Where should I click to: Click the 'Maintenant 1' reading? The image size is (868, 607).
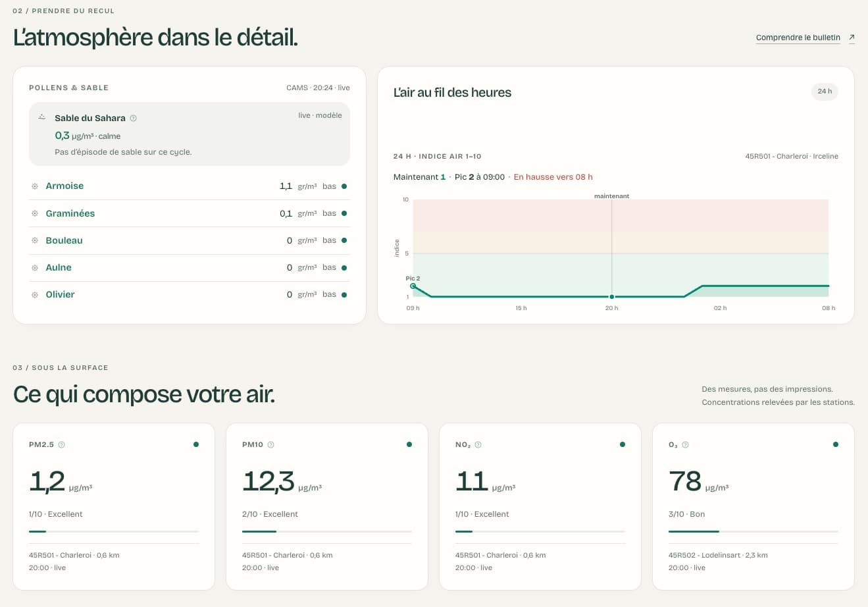(419, 177)
